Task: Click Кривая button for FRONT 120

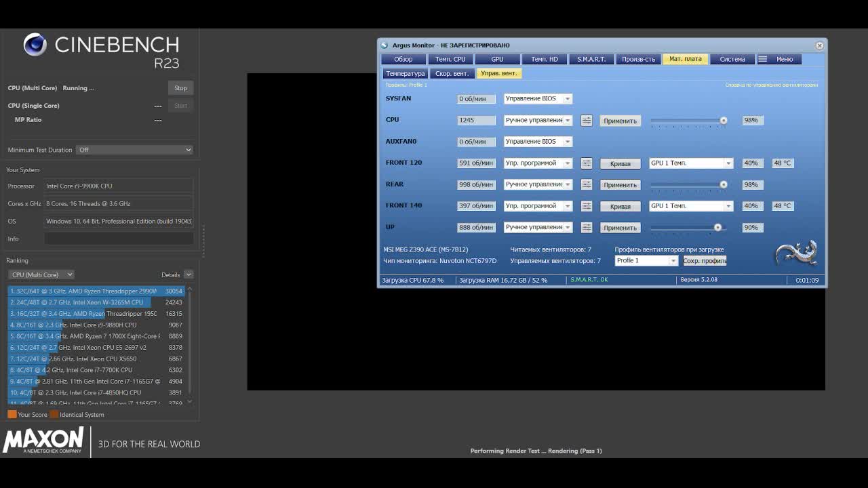Action: pos(620,163)
